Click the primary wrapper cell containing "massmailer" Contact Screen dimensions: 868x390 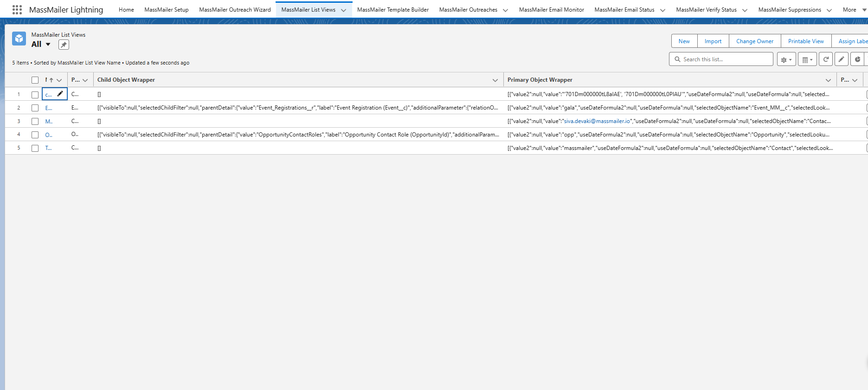click(x=670, y=148)
